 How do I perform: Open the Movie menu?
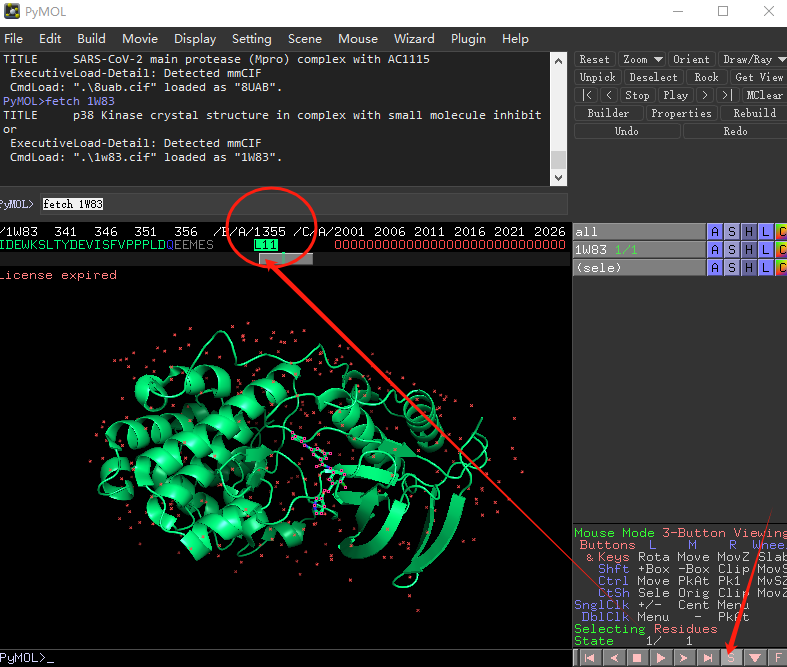coord(140,39)
